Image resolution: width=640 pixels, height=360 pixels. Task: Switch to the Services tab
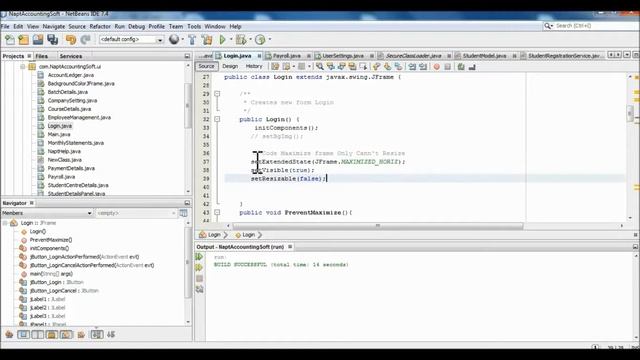point(71,56)
